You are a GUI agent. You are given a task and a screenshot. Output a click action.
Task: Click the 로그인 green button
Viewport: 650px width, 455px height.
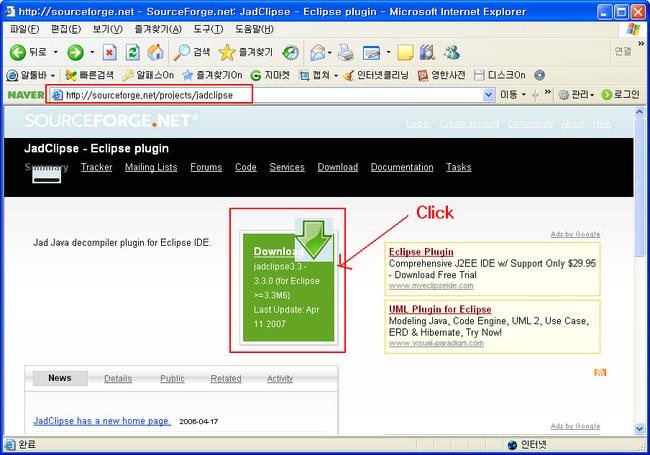621,95
